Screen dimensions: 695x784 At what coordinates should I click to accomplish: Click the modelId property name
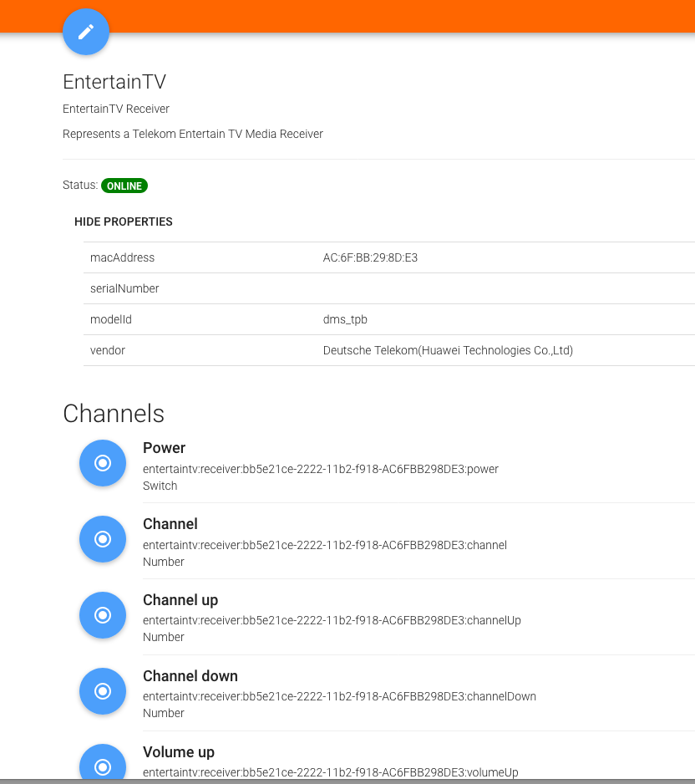click(111, 319)
